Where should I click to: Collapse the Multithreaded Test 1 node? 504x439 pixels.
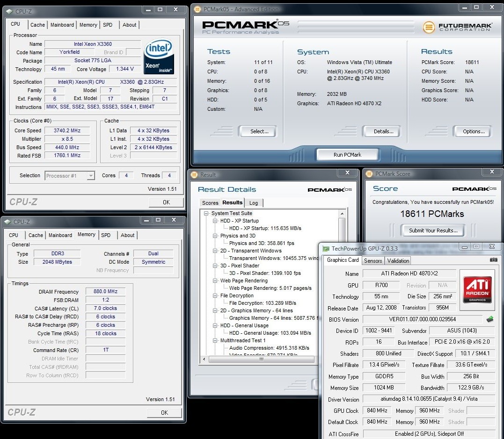[x=215, y=340]
